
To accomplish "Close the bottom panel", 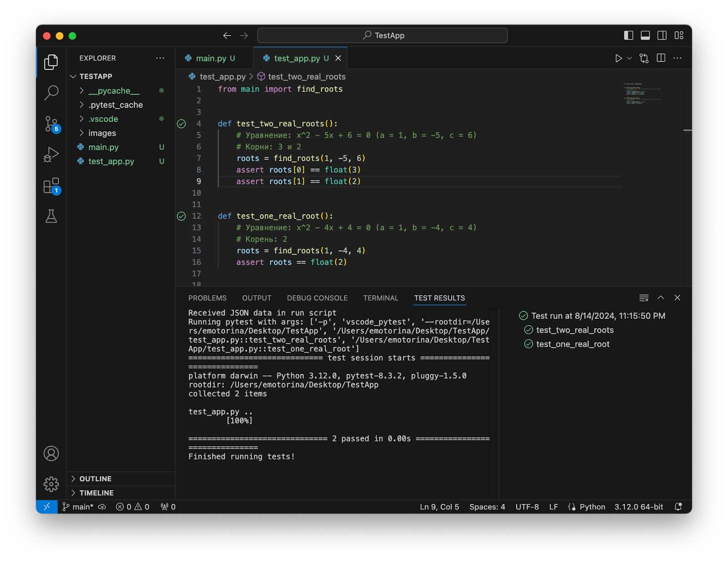I will coord(677,298).
